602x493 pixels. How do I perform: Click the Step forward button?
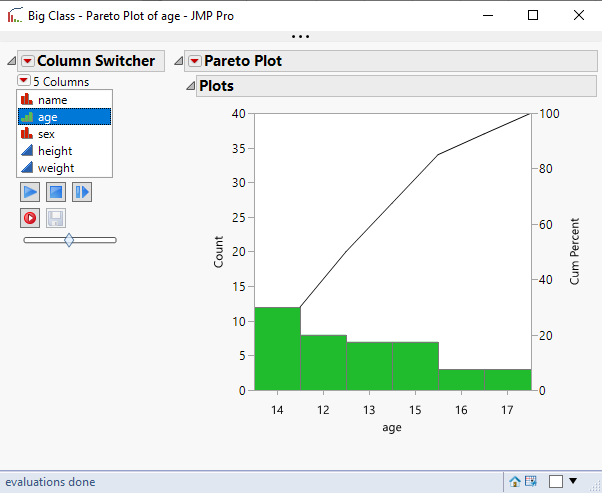81,191
